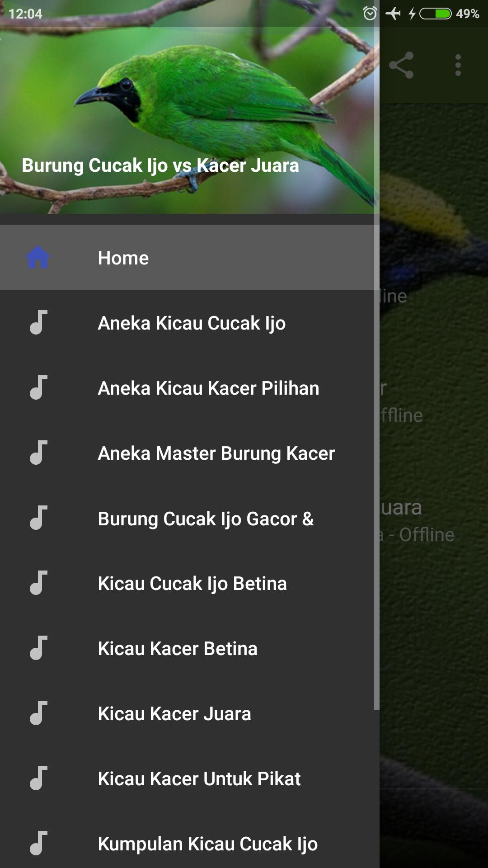The image size is (488, 868).
Task: Open the three-dot overflow menu
Action: click(x=458, y=65)
